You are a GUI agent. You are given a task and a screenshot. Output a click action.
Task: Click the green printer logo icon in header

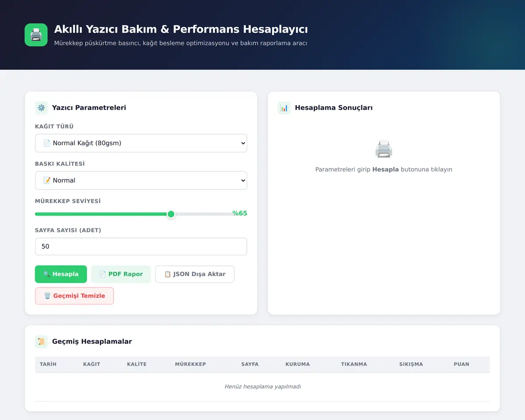pyautogui.click(x=36, y=35)
